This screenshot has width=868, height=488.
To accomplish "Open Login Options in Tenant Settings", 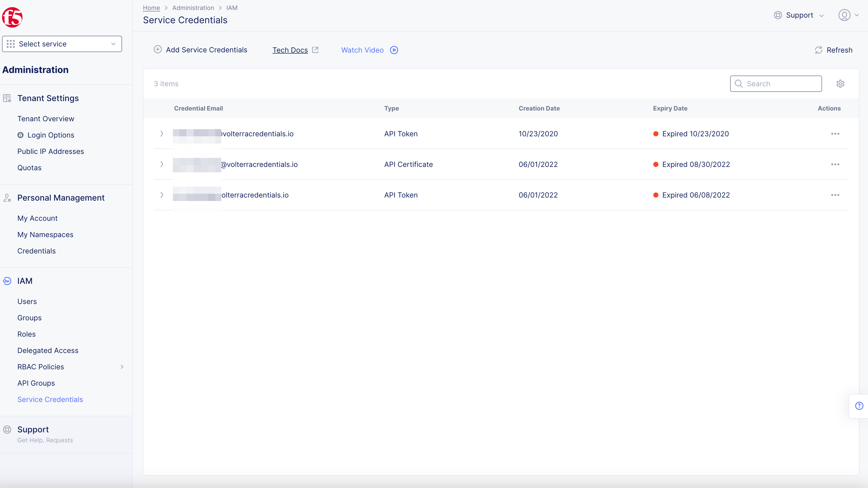I will click(x=51, y=135).
